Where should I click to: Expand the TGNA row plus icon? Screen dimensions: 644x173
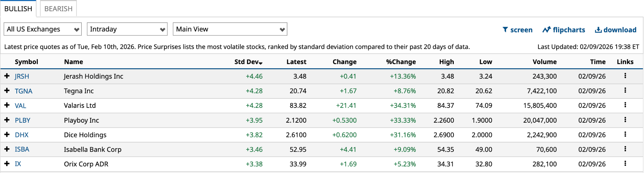coord(7,91)
